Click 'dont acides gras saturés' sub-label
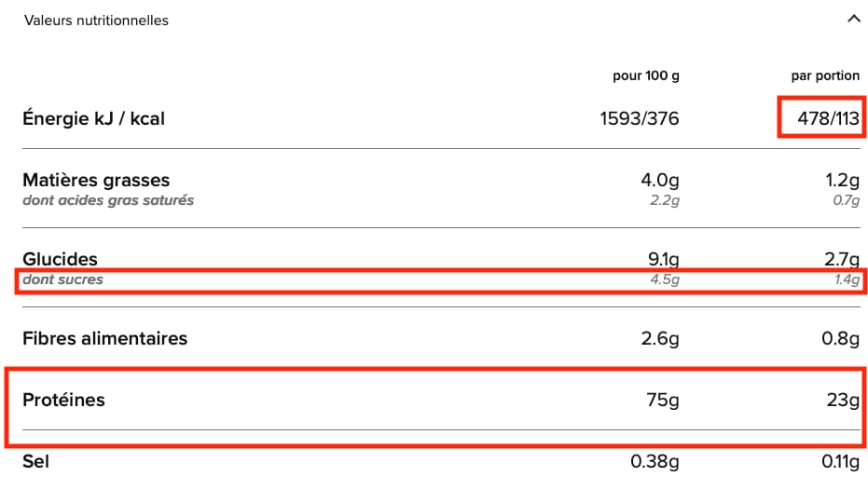This screenshot has height=503, width=868. click(x=108, y=200)
